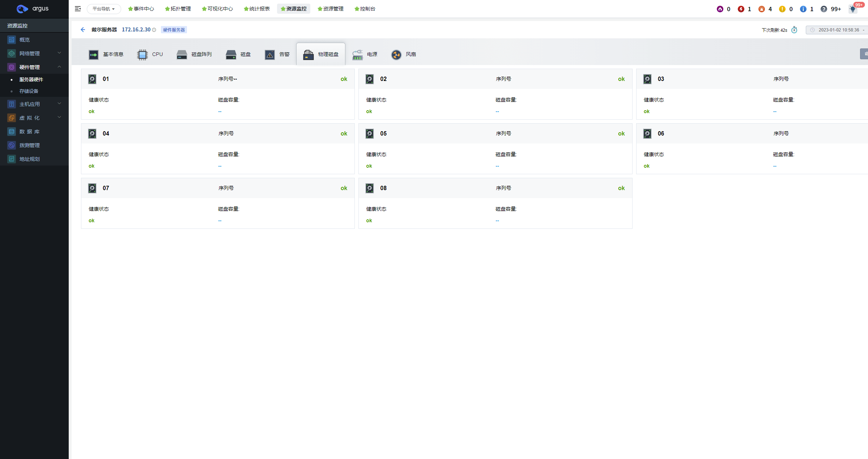
Task: Click disk icon on card 03
Action: click(x=647, y=79)
